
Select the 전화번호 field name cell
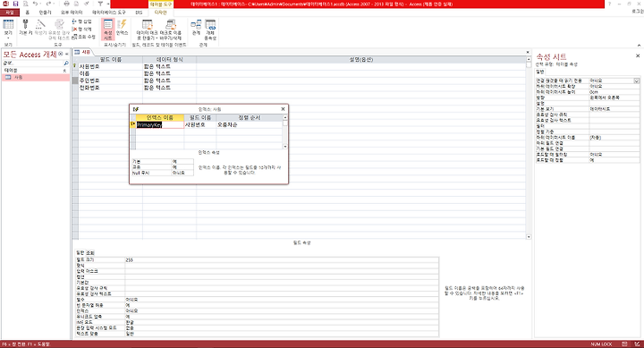coord(111,88)
